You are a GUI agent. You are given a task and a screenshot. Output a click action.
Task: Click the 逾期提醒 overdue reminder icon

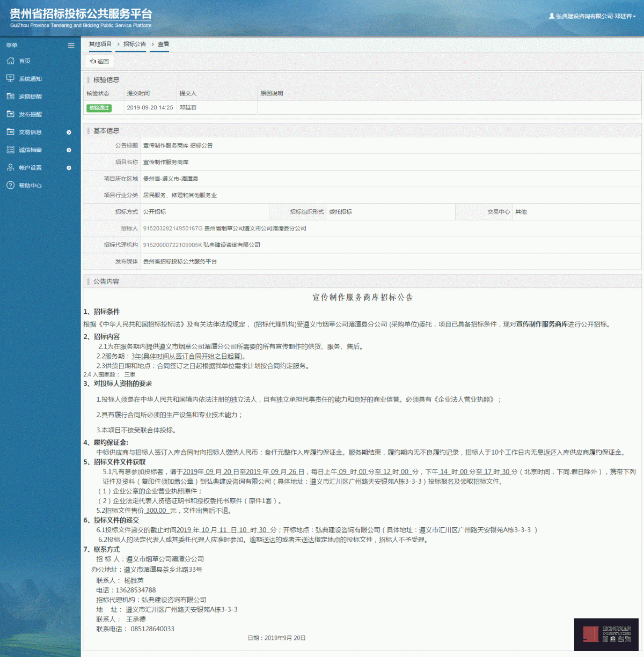[x=10, y=97]
